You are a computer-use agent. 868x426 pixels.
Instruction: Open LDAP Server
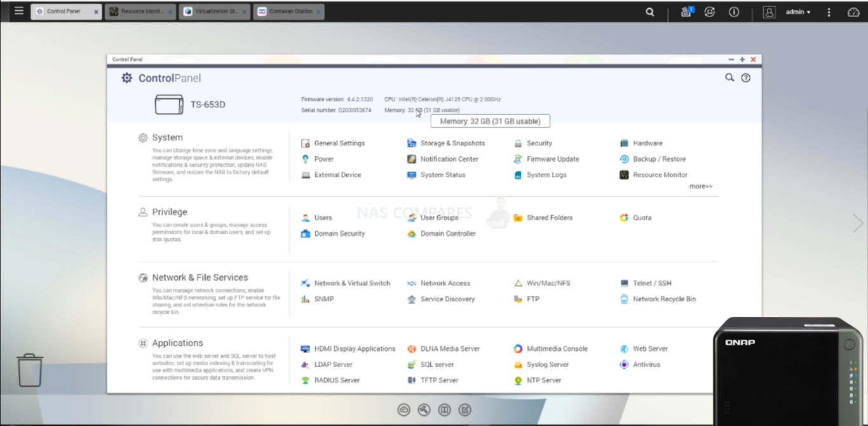tap(327, 364)
